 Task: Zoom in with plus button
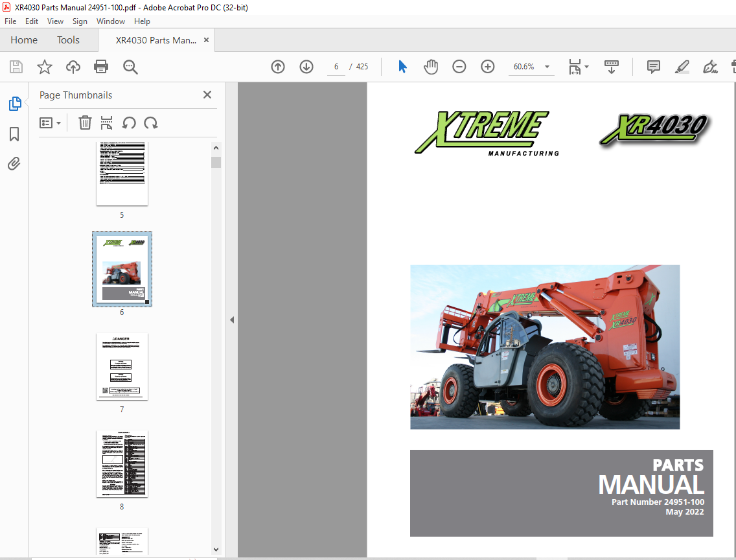[488, 67]
